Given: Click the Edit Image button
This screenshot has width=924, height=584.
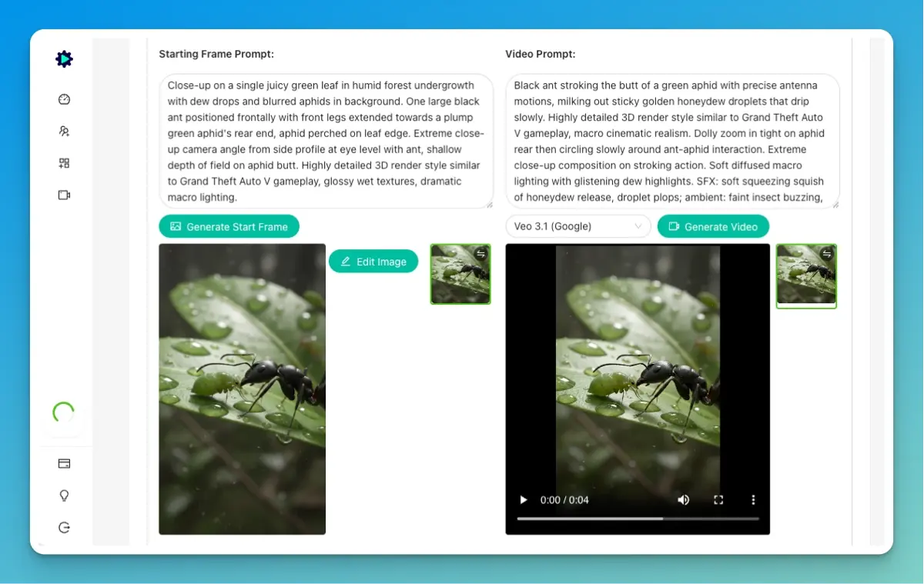Looking at the screenshot, I should click(x=373, y=262).
